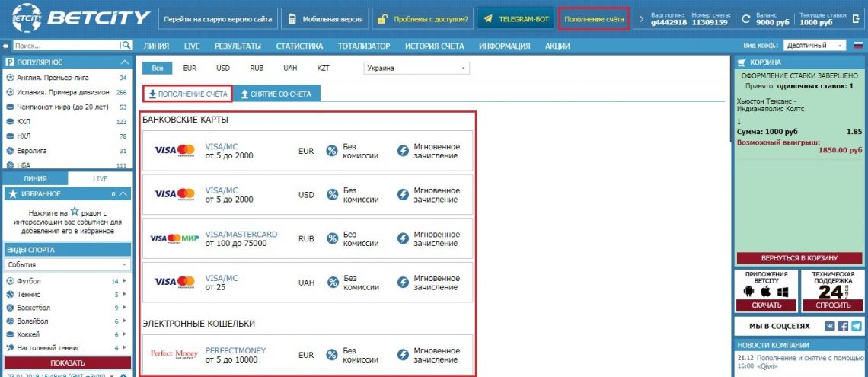Screen dimensions: 868x377
Task: Click Проблемы с доступом button
Action: 423,19
